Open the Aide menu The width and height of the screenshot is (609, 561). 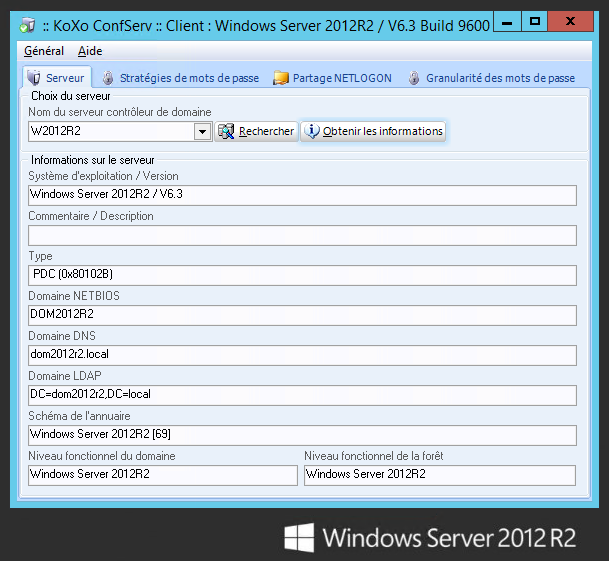[x=90, y=51]
